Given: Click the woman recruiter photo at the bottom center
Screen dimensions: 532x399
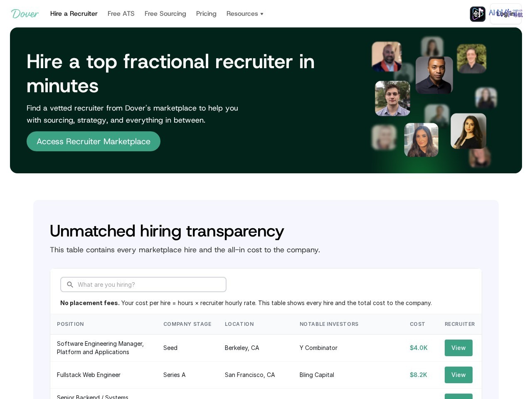Looking at the screenshot, I should tap(421, 140).
